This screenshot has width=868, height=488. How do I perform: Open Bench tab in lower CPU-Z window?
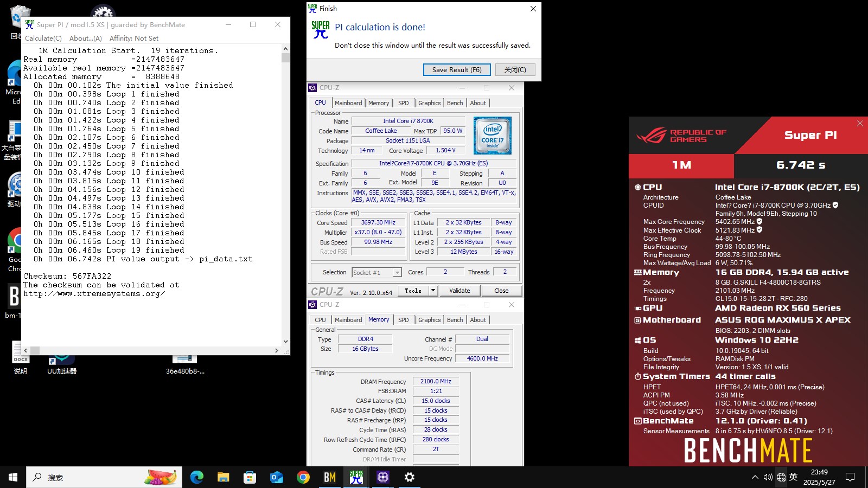tap(455, 320)
